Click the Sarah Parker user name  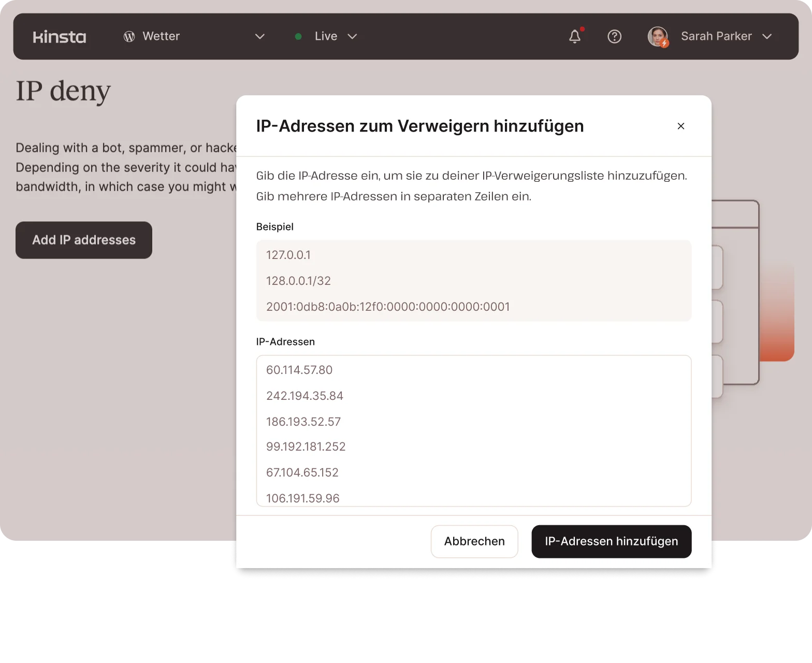(716, 36)
